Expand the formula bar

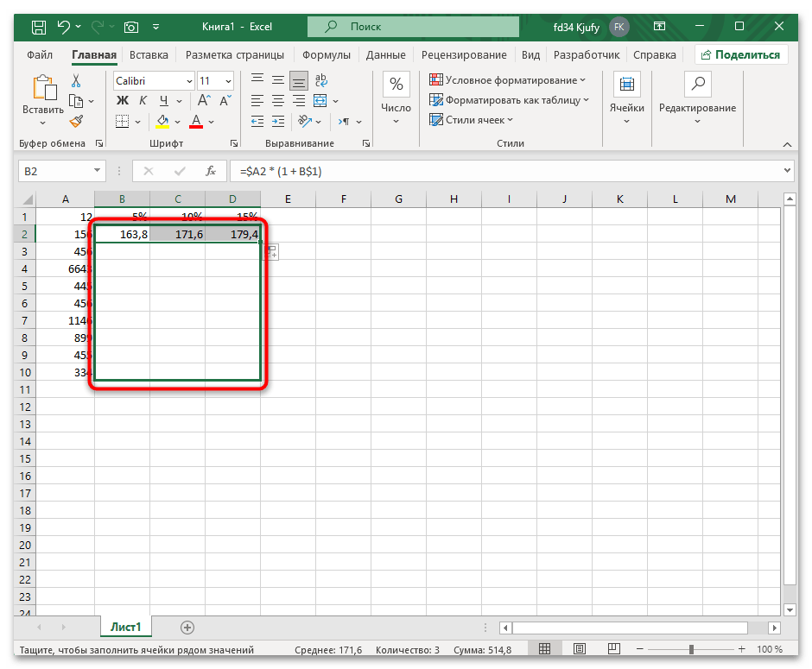click(787, 170)
